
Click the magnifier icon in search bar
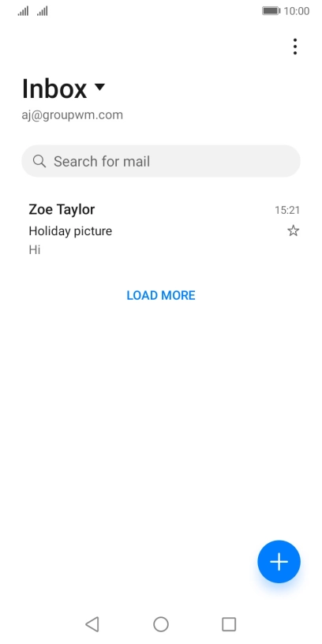coord(39,162)
